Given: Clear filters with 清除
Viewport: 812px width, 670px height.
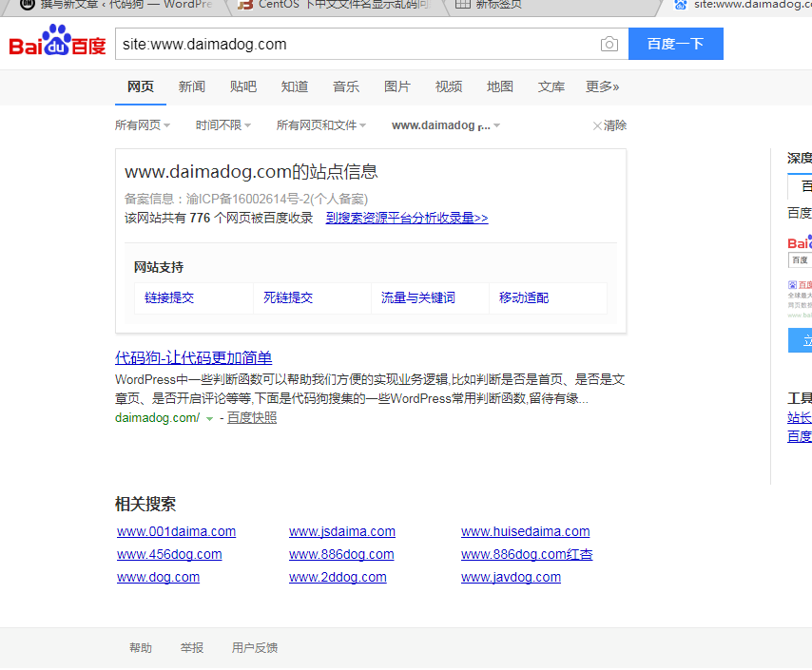Looking at the screenshot, I should pyautogui.click(x=609, y=125).
